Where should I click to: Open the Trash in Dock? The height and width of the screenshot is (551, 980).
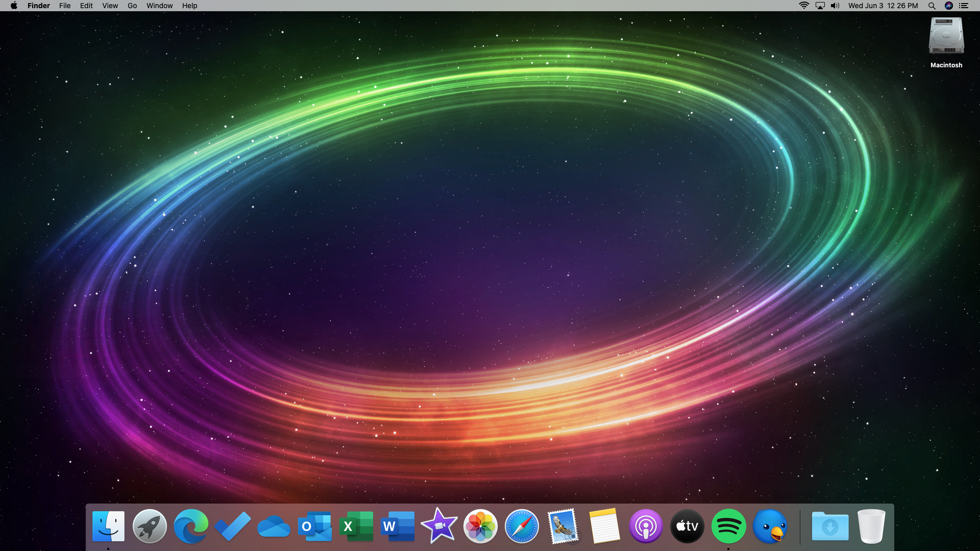point(871,526)
